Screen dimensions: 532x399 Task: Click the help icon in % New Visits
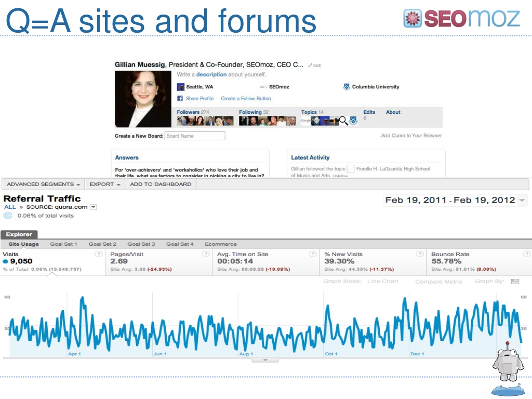coord(420,254)
